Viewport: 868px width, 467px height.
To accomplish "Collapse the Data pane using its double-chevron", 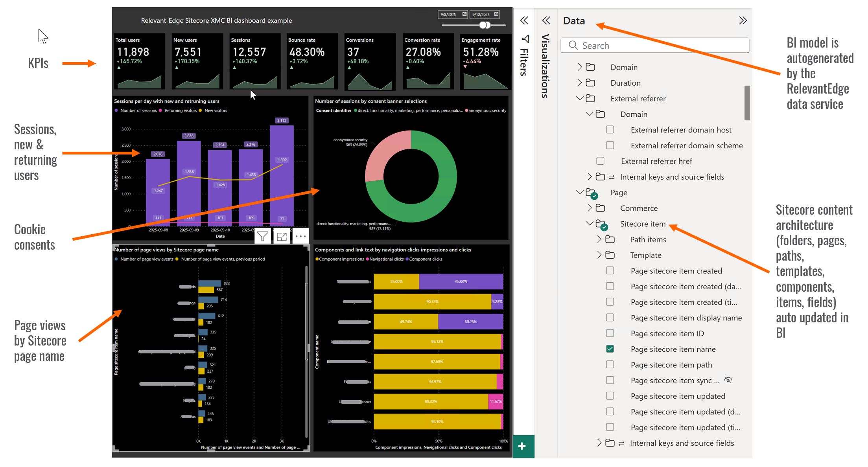I will click(x=743, y=20).
